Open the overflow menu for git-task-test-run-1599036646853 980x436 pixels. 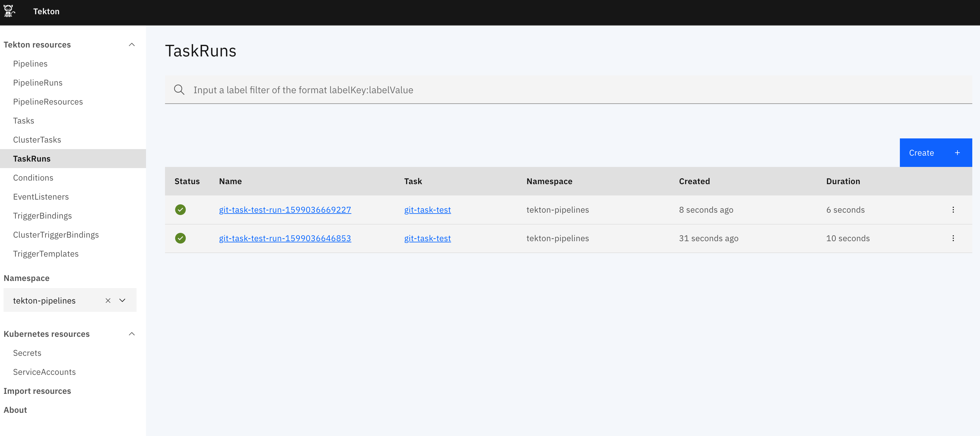pos(953,238)
